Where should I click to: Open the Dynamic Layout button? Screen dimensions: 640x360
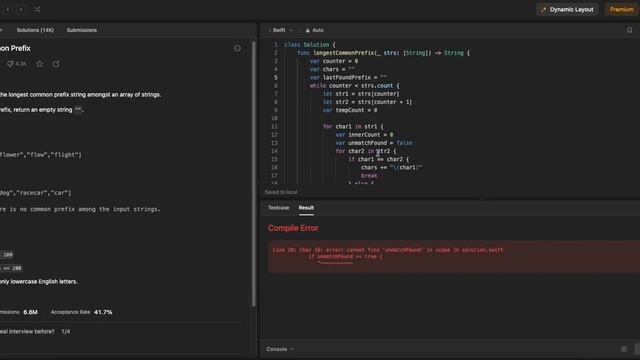567,9
